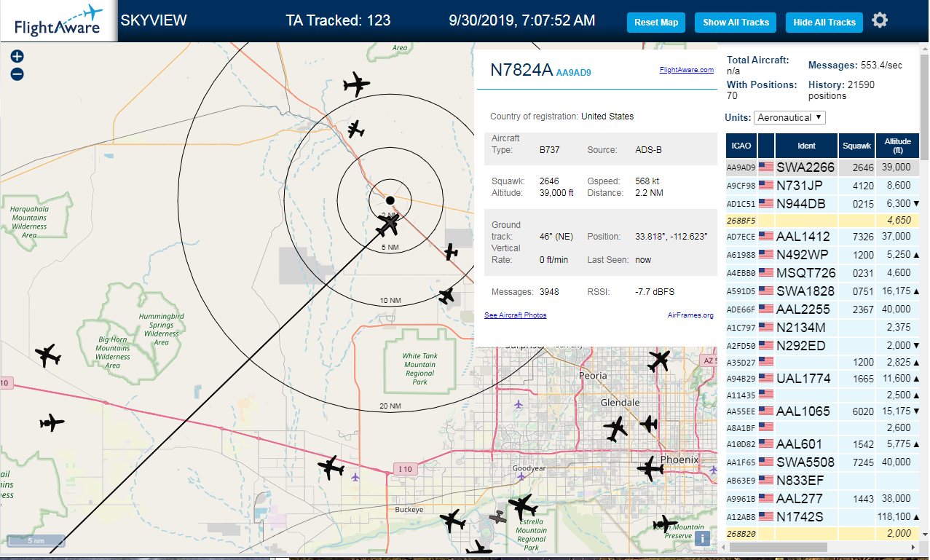This screenshot has width=930, height=560.
Task: Click purple airport symbol west of Peoria
Action: (x=519, y=404)
